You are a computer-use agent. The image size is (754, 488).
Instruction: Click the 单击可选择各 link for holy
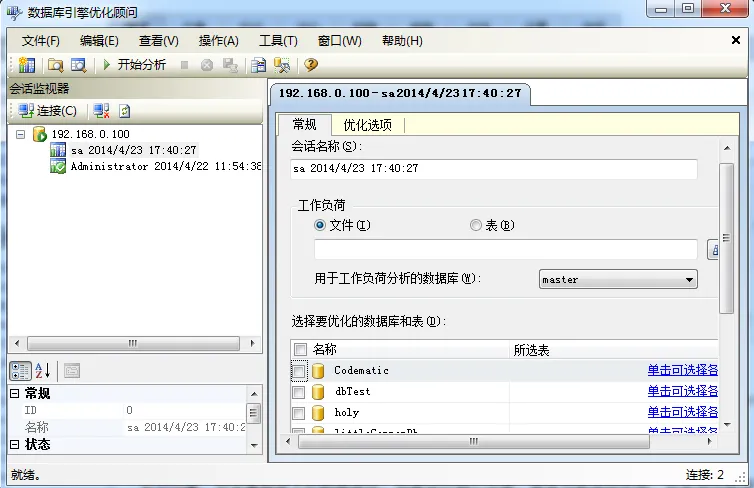[x=682, y=412]
